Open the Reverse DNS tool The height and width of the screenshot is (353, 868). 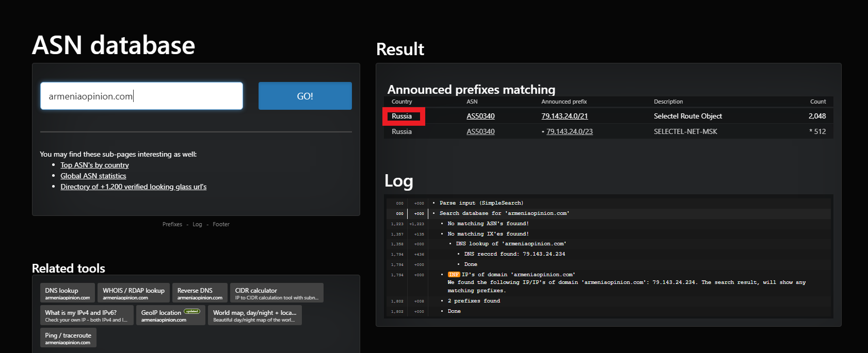point(199,293)
